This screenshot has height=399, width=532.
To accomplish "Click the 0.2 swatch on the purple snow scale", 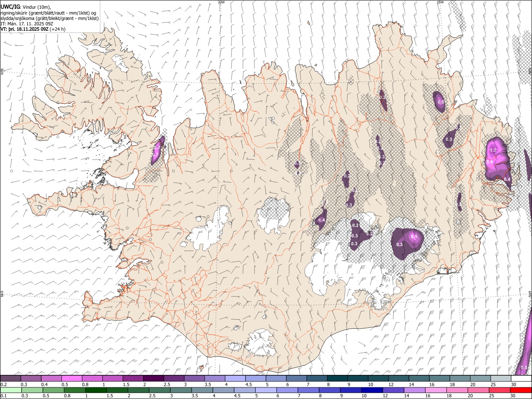I will [x=11, y=379].
